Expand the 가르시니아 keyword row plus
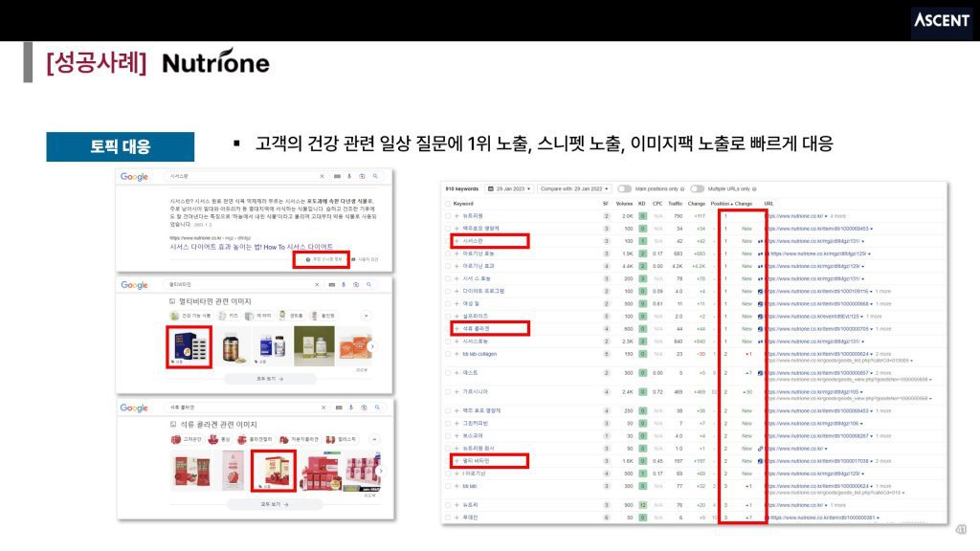This screenshot has width=980, height=551. (457, 391)
